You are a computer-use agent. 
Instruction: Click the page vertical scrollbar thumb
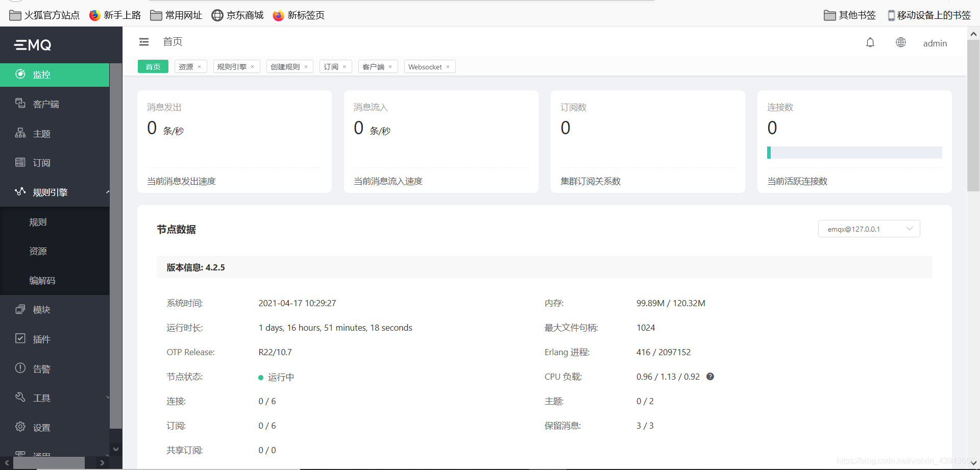973,116
